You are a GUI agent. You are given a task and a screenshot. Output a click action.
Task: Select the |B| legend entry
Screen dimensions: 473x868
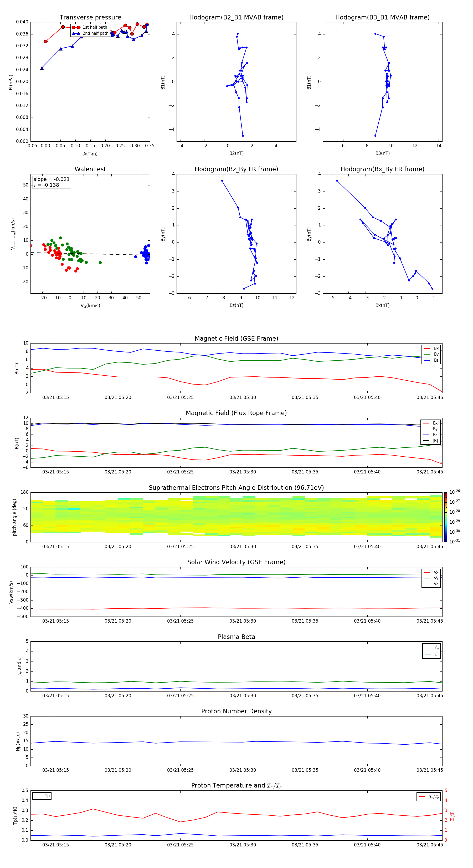coord(431,441)
